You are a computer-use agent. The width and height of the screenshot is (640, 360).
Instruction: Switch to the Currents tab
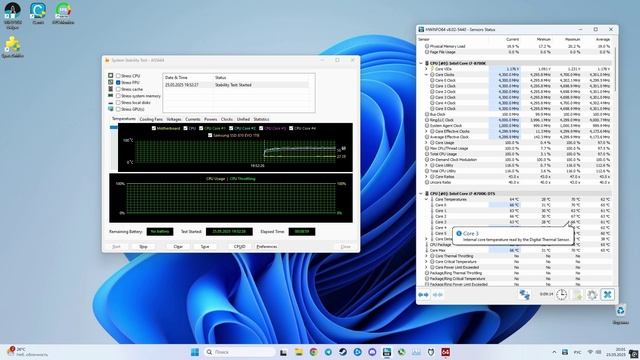(193, 119)
